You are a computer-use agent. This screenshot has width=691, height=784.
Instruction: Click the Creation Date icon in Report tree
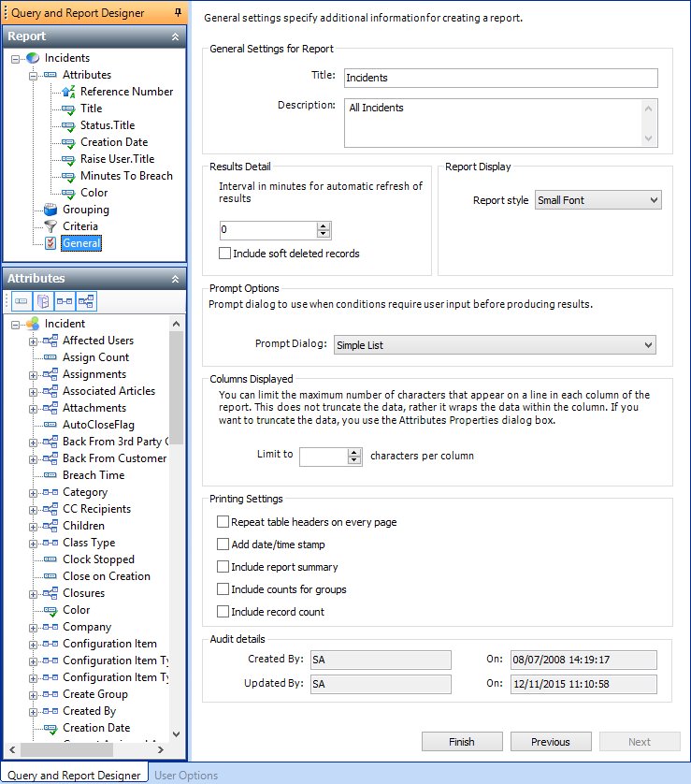68,142
